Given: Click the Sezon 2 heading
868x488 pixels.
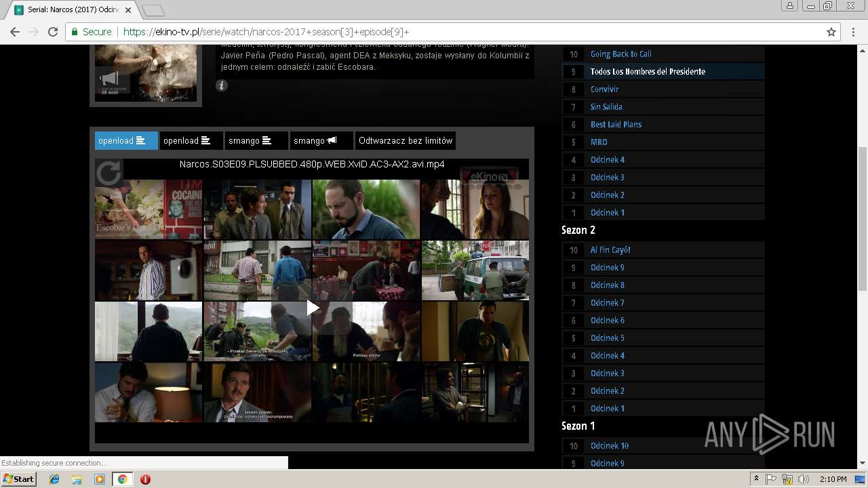Looking at the screenshot, I should (578, 230).
